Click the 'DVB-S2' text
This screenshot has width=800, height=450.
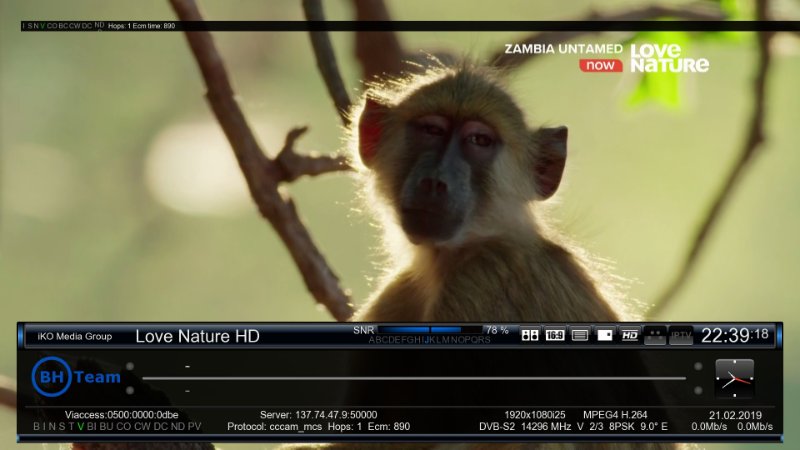click(496, 427)
